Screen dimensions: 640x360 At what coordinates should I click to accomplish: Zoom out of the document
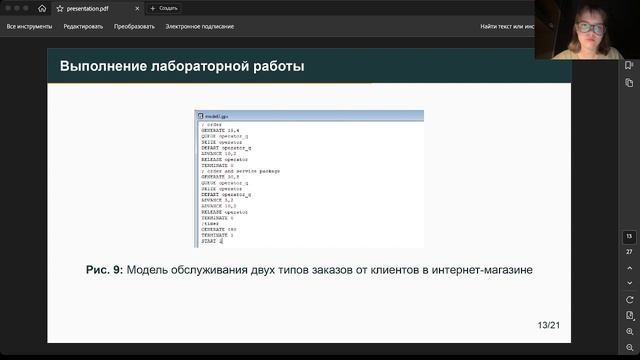(629, 347)
